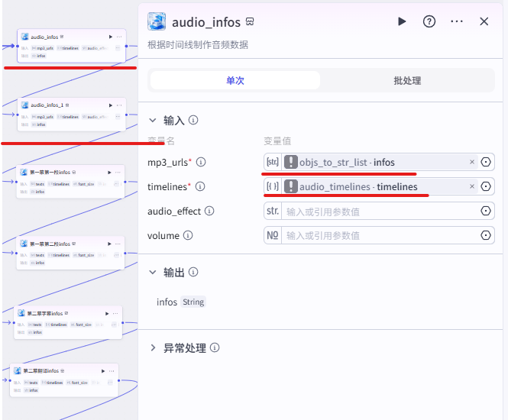Expand the 异常处理 section
The height and width of the screenshot is (420, 508).
[153, 348]
